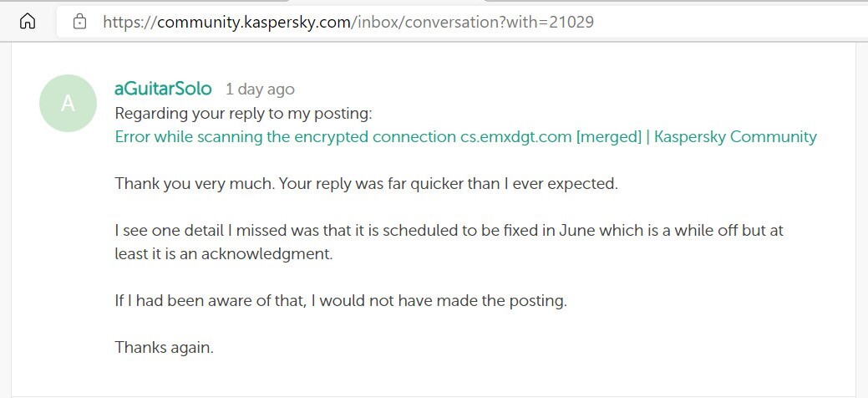Click the green 'A' avatar circle
This screenshot has width=868, height=398.
coord(68,104)
